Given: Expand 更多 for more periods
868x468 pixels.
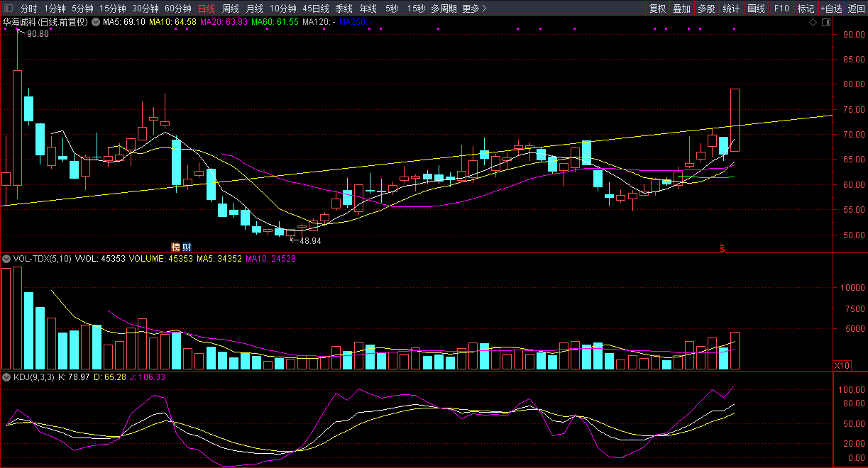Looking at the screenshot, I should [474, 9].
